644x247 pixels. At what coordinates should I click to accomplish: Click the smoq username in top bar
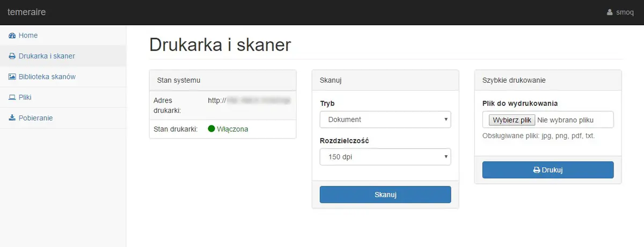tap(625, 12)
